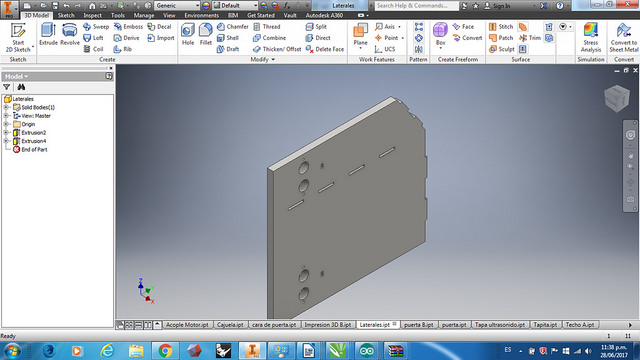This screenshot has height=360, width=640.
Task: Select the Emboss tool
Action: click(x=128, y=27)
